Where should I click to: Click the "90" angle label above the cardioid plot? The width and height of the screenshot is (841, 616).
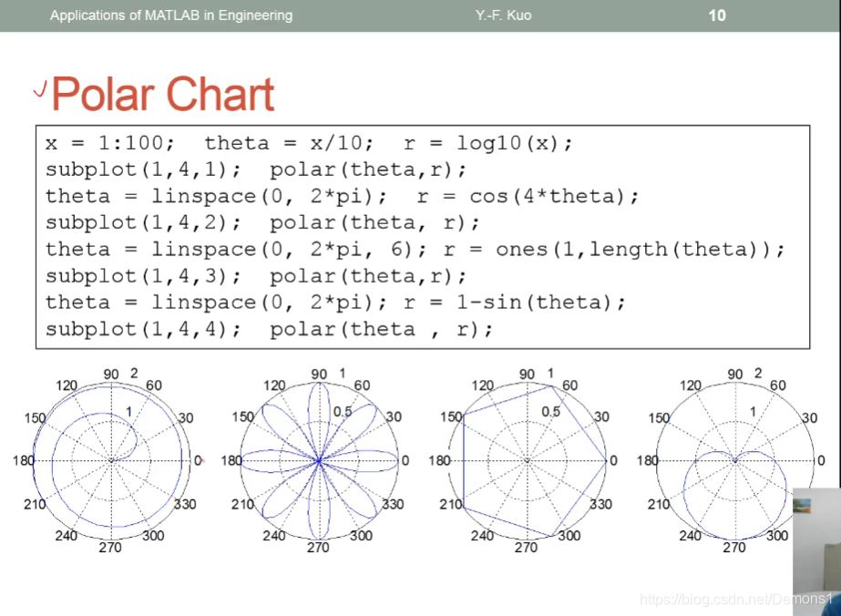click(734, 374)
